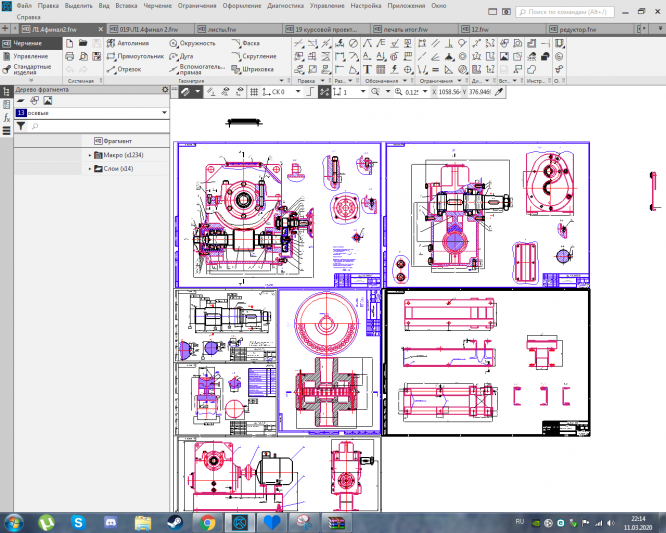Select the diameter dimension tool
Image resolution: width=666 pixels, height=533 pixels.
click(x=353, y=43)
